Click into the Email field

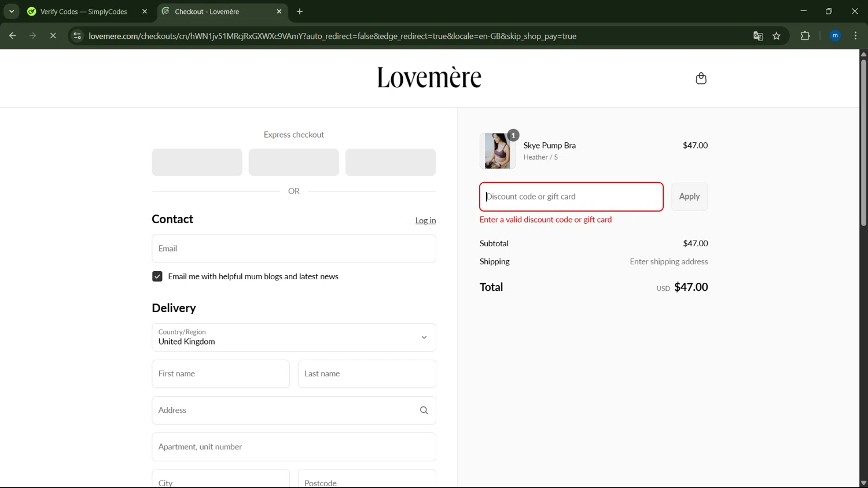tap(294, 249)
